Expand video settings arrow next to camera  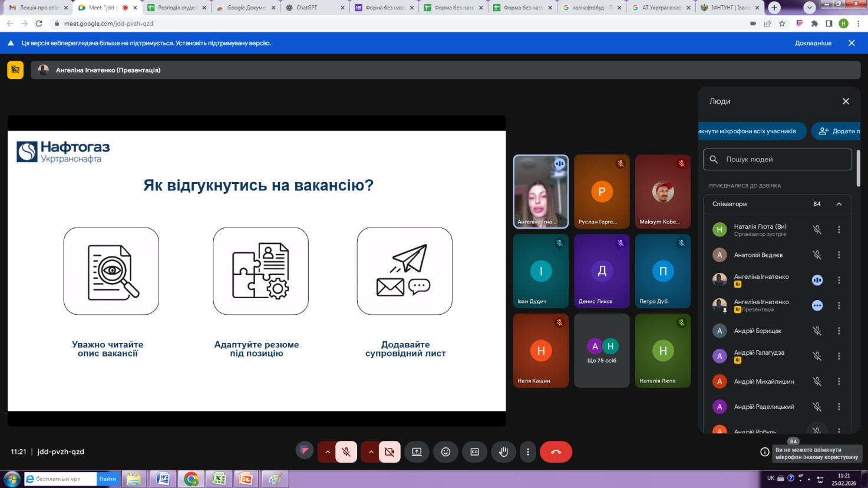pyautogui.click(x=371, y=452)
